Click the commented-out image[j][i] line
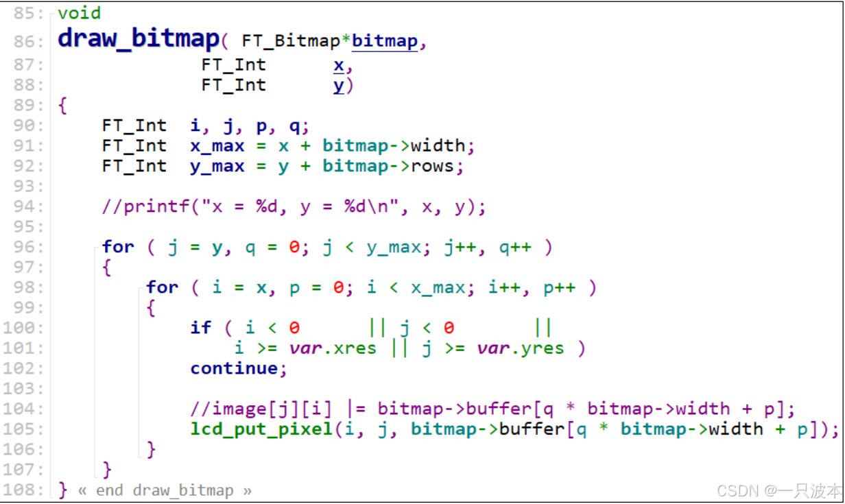The width and height of the screenshot is (845, 504). (492, 409)
